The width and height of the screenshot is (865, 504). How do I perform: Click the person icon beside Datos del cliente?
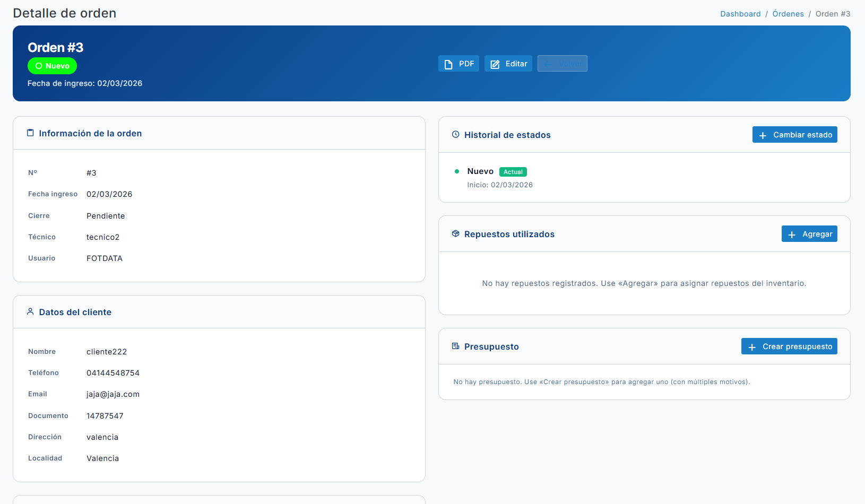[x=30, y=312]
